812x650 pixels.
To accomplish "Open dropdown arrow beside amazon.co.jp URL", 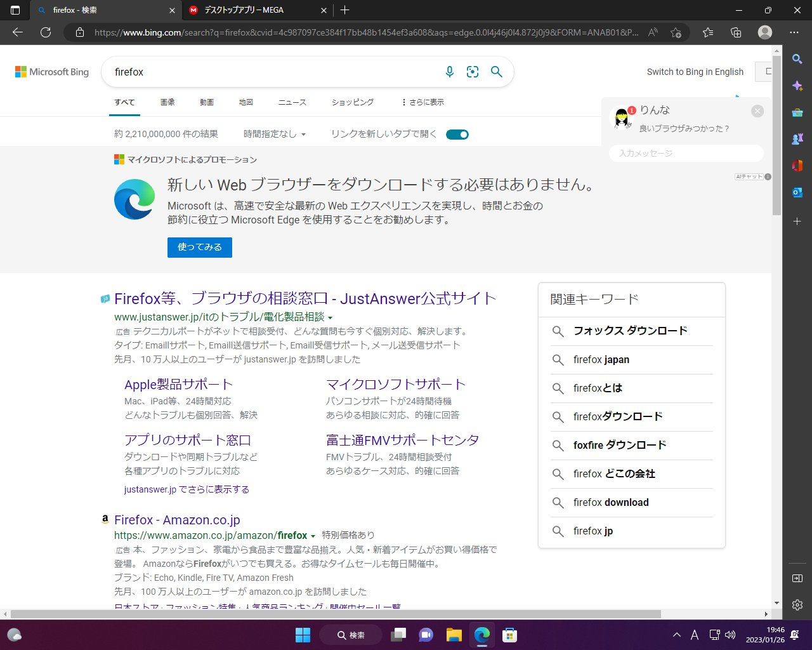I will point(313,536).
